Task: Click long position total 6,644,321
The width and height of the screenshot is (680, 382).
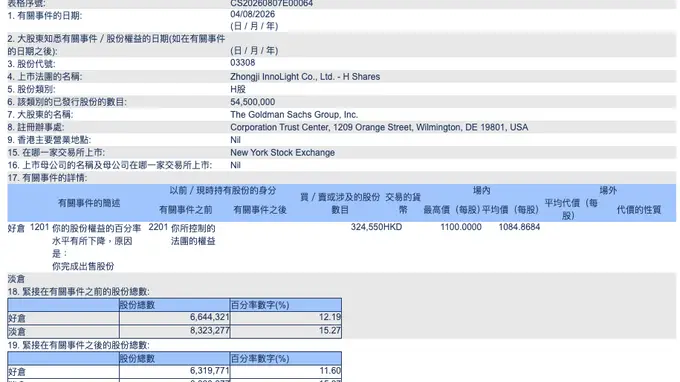Action: (209, 317)
